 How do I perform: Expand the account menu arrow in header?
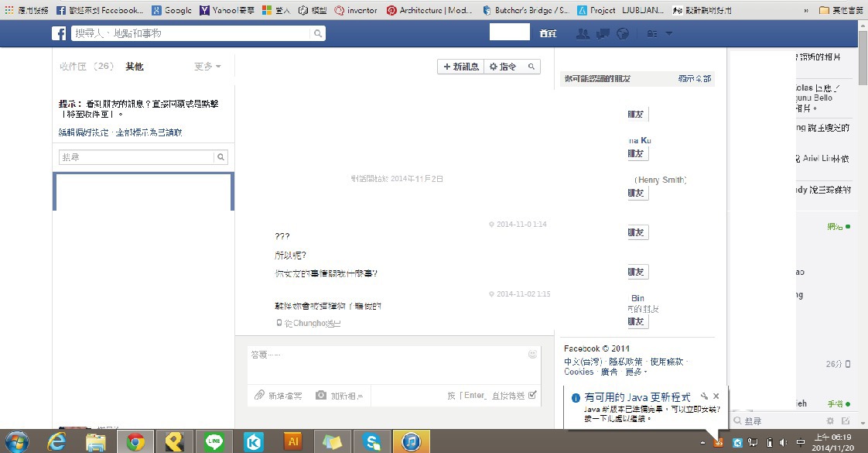[x=668, y=34]
